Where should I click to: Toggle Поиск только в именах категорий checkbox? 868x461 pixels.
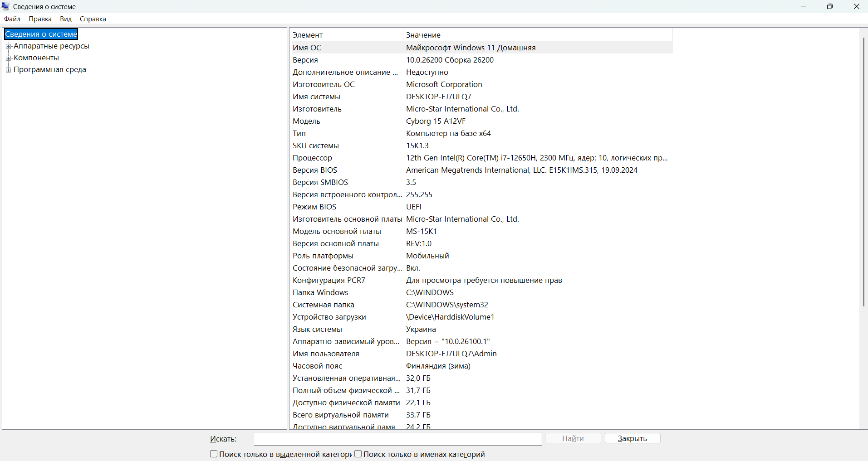click(358, 454)
